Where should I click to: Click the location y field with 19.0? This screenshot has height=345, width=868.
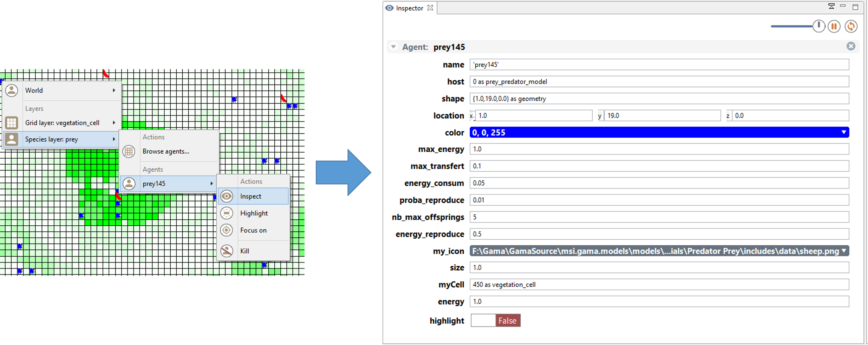point(663,115)
